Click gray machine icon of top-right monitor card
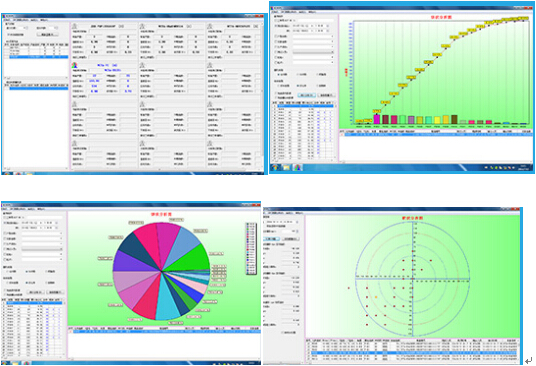The width and height of the screenshot is (536, 366). [210, 26]
